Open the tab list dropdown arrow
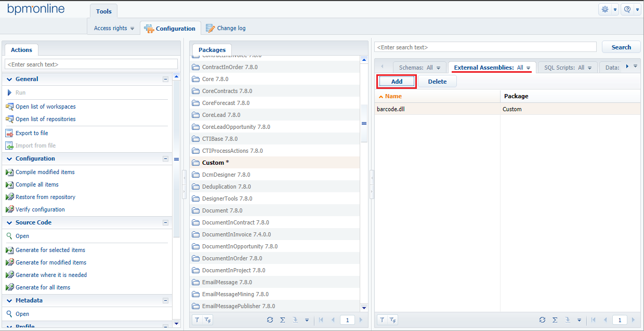The width and height of the screenshot is (644, 331). (635, 66)
